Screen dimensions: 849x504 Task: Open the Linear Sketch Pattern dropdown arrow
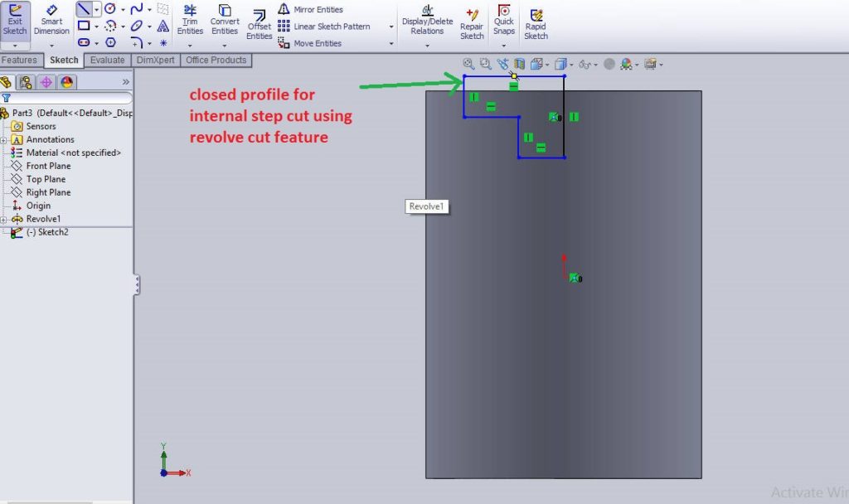click(391, 27)
